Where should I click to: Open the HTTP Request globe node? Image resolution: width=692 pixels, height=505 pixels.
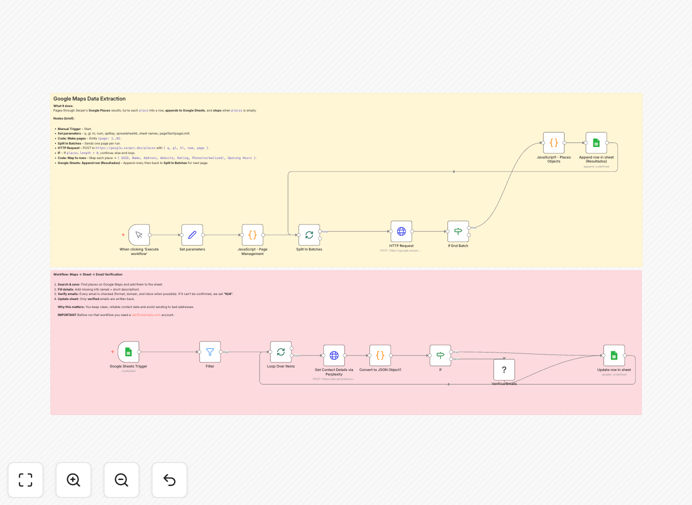click(401, 231)
